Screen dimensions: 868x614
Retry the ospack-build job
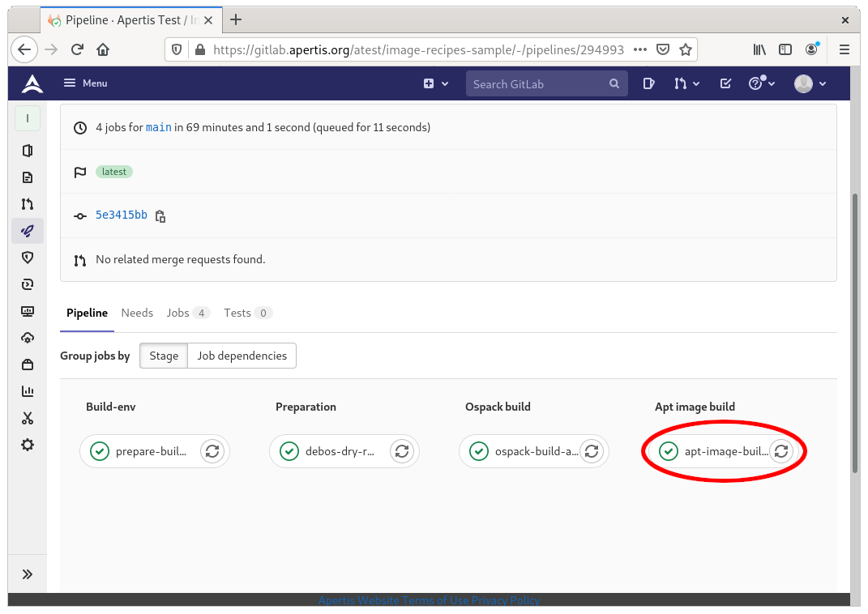click(x=592, y=451)
